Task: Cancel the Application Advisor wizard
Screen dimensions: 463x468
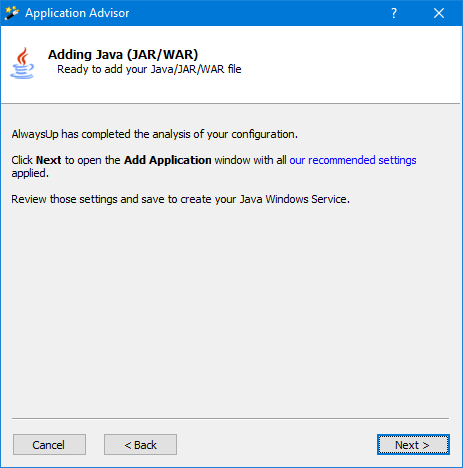Action: tap(49, 445)
